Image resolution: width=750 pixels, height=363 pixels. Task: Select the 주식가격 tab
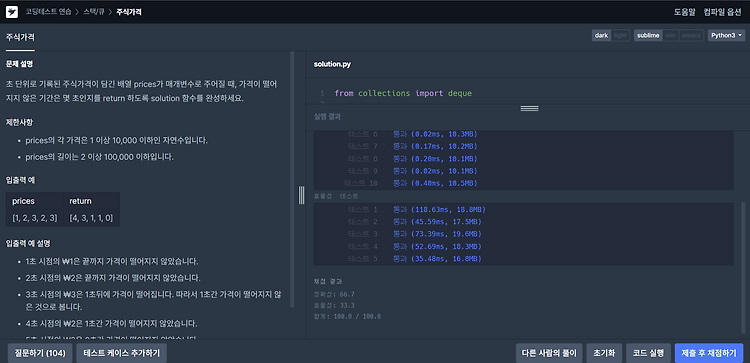pos(20,37)
